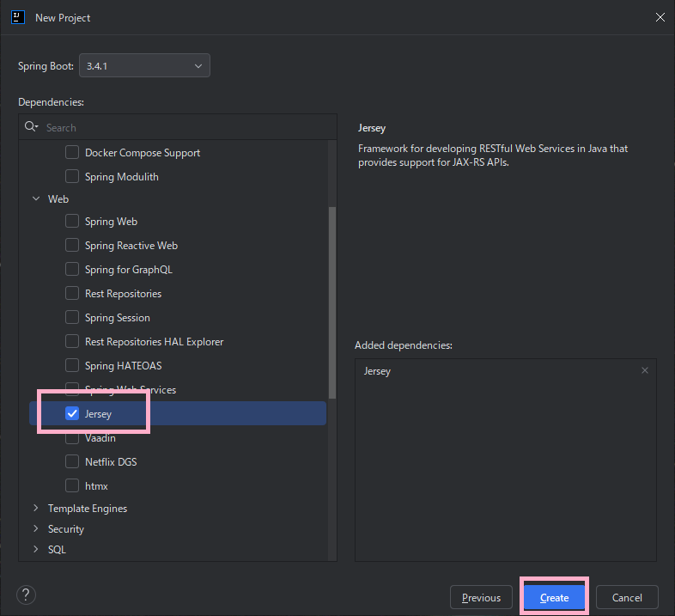This screenshot has width=675, height=616.
Task: Click the dependencies list scrollbar thumb
Action: click(331, 302)
